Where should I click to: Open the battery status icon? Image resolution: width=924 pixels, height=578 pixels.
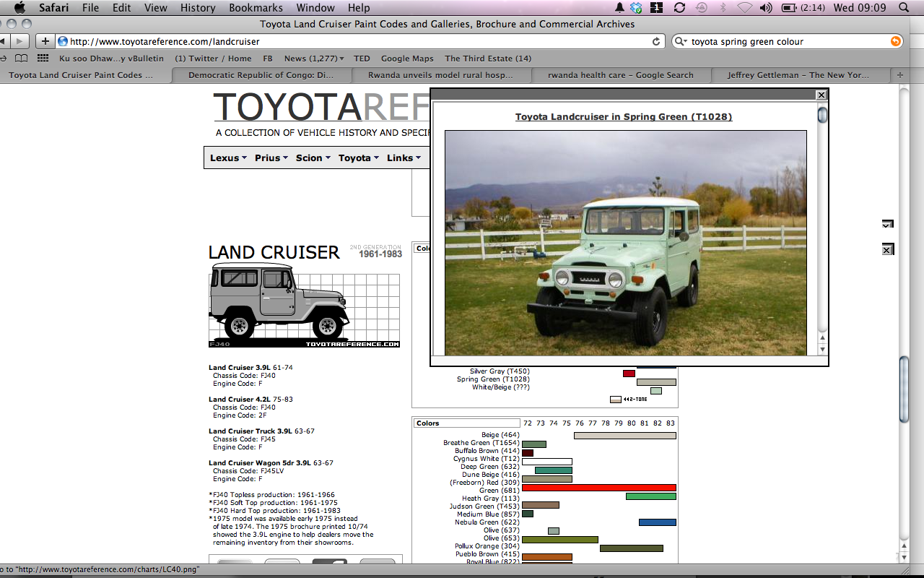788,7
